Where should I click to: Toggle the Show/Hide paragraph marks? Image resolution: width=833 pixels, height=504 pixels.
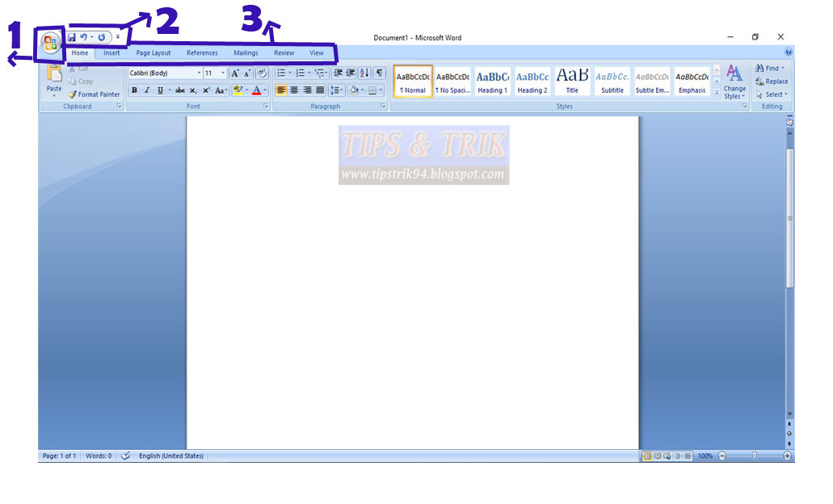click(380, 72)
